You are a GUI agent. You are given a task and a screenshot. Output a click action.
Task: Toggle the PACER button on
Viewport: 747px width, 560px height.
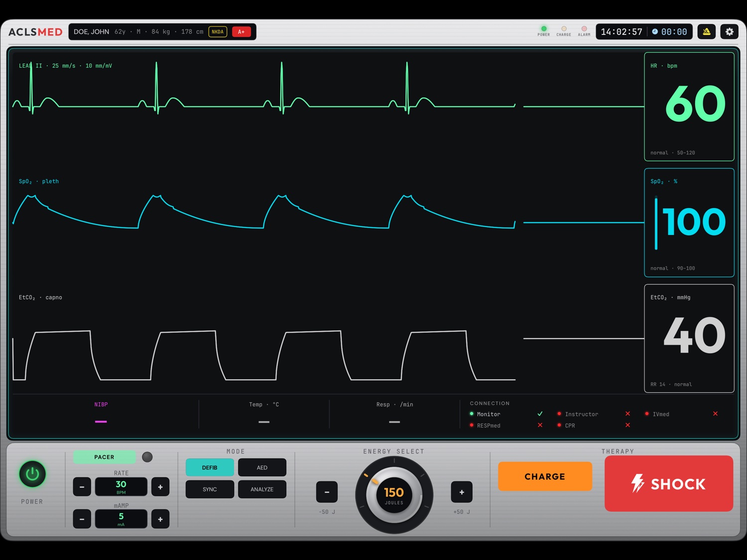click(104, 457)
